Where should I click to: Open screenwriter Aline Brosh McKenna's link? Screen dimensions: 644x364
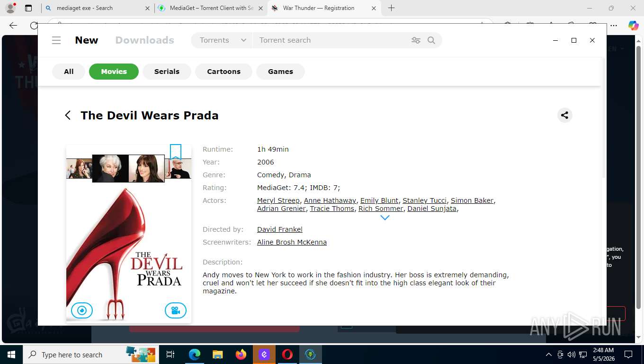click(x=292, y=242)
